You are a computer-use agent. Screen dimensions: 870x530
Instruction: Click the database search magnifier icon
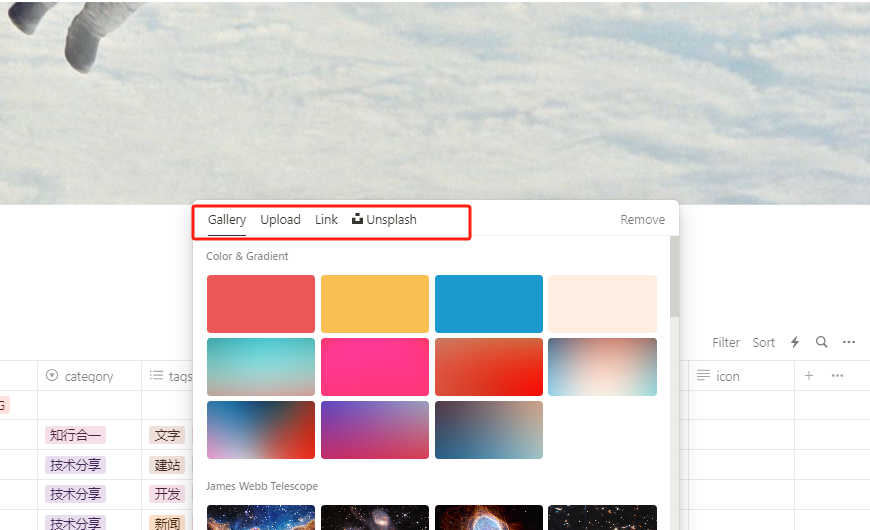(822, 342)
